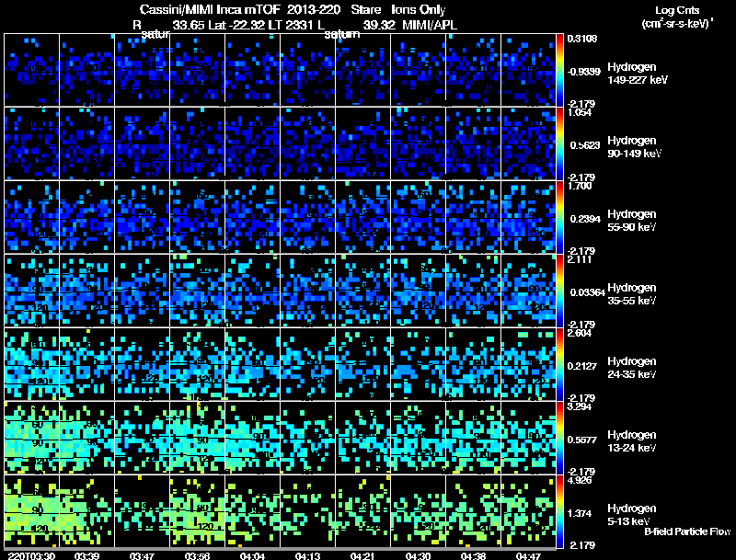Open first image panel in 5-13 keV row
This screenshot has height=560, width=736.
pyautogui.click(x=32, y=511)
